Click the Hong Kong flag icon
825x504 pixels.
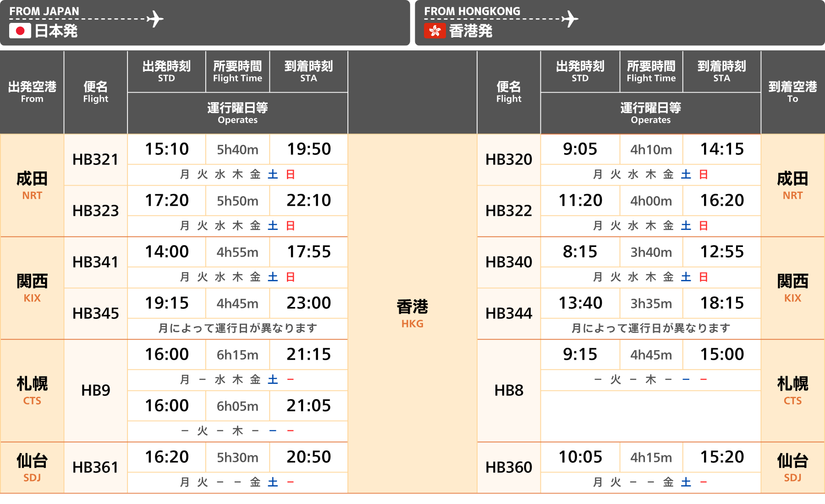(434, 31)
